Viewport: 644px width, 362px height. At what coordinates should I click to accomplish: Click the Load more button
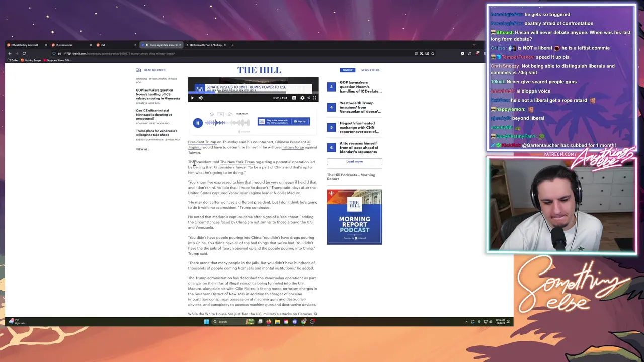coord(354,161)
